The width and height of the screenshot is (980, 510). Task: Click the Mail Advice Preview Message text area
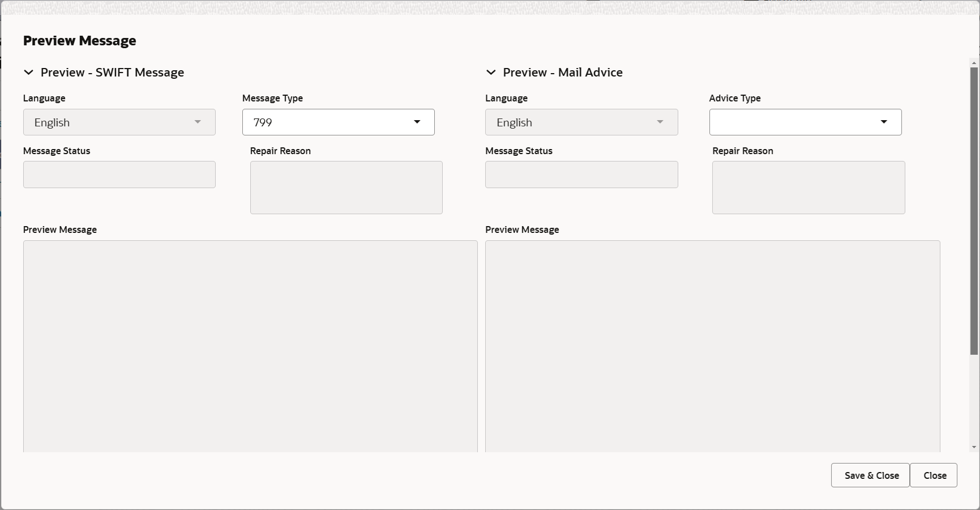click(x=713, y=346)
